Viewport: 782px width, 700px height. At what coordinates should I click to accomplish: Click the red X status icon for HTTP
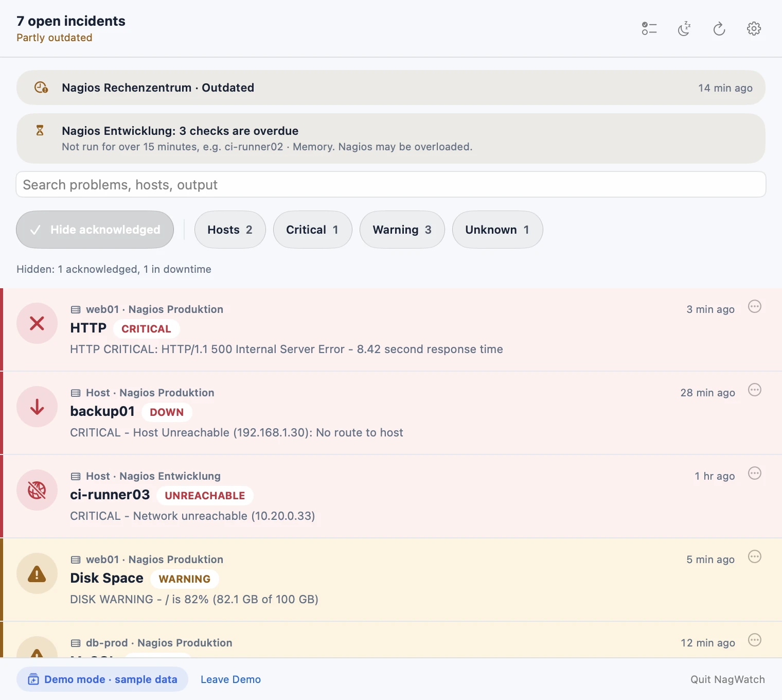37,323
